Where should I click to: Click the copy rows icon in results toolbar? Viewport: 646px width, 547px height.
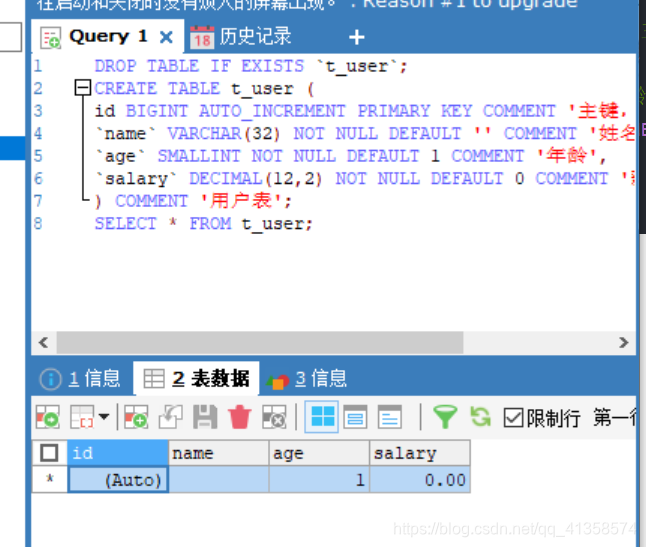82,417
